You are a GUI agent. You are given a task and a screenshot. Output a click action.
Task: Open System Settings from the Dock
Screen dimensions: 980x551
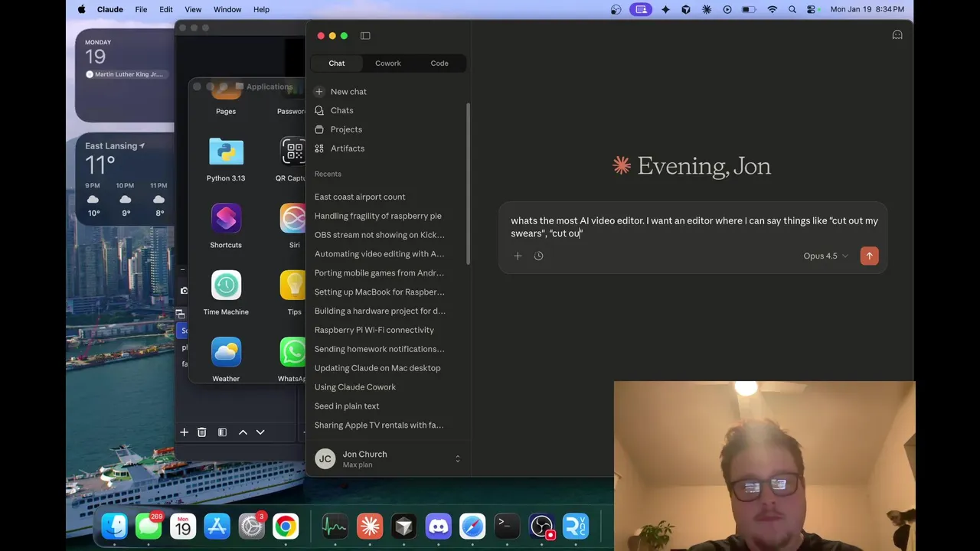(251, 526)
